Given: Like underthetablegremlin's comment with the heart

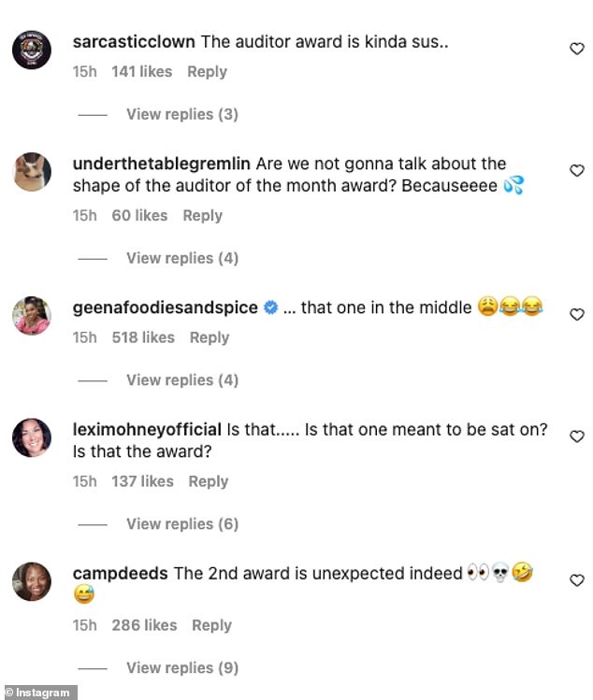Looking at the screenshot, I should (x=577, y=170).
